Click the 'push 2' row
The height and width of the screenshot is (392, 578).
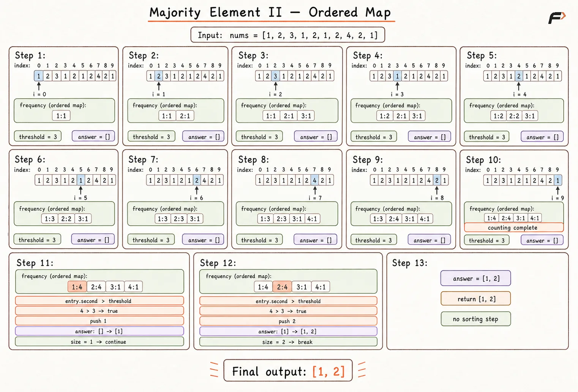tap(288, 321)
